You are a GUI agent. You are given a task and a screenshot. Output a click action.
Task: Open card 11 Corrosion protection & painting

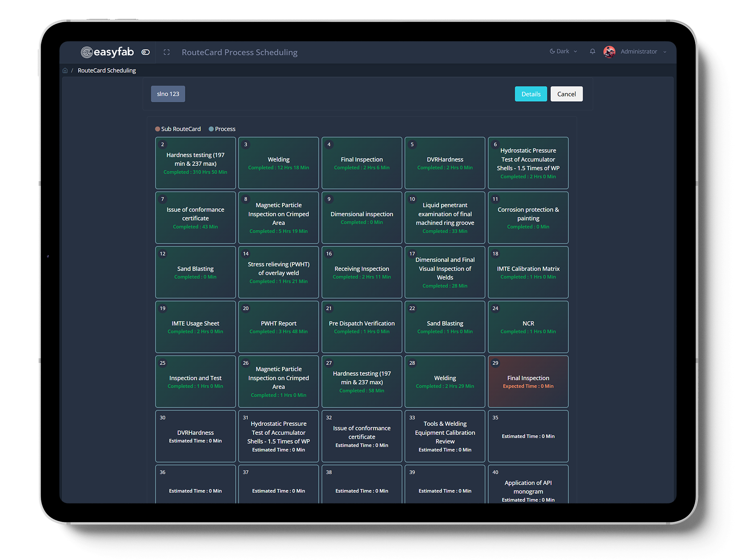pos(528,218)
